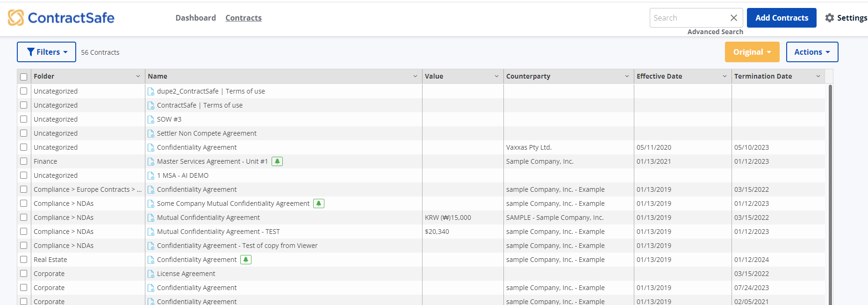Open the Settings label link
The width and height of the screenshot is (868, 305).
(x=852, y=18)
